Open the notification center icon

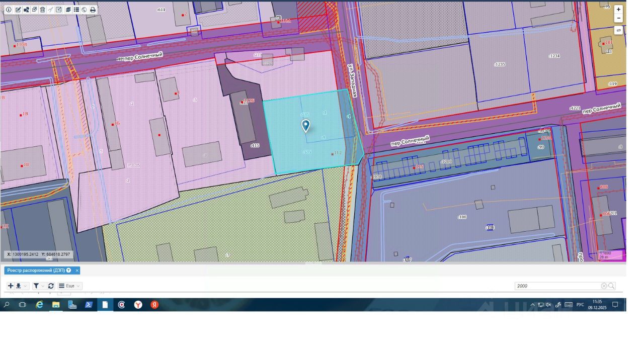[615, 305]
